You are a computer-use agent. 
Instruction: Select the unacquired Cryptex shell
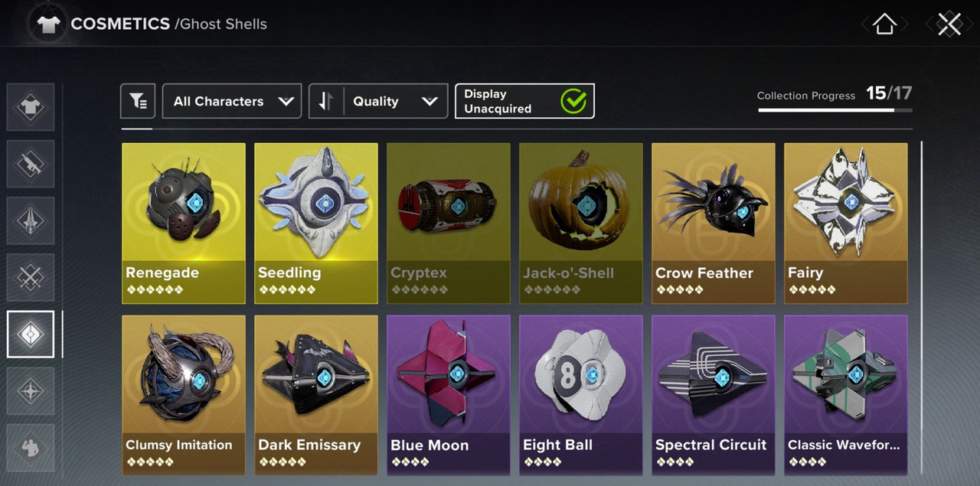click(x=449, y=223)
